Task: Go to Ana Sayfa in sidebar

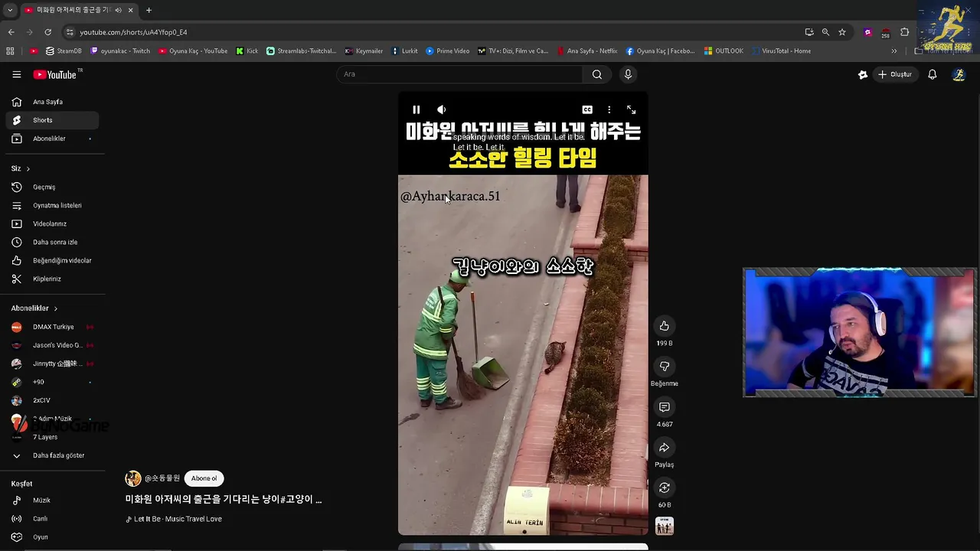Action: coord(52,102)
